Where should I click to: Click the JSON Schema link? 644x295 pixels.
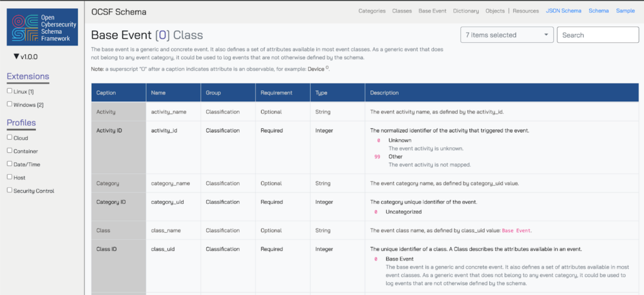coord(563,11)
